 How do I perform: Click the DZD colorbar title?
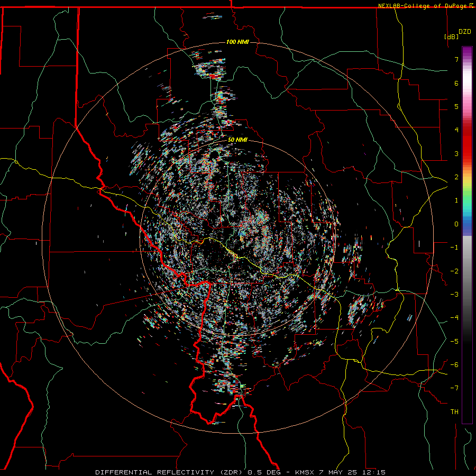tap(465, 32)
